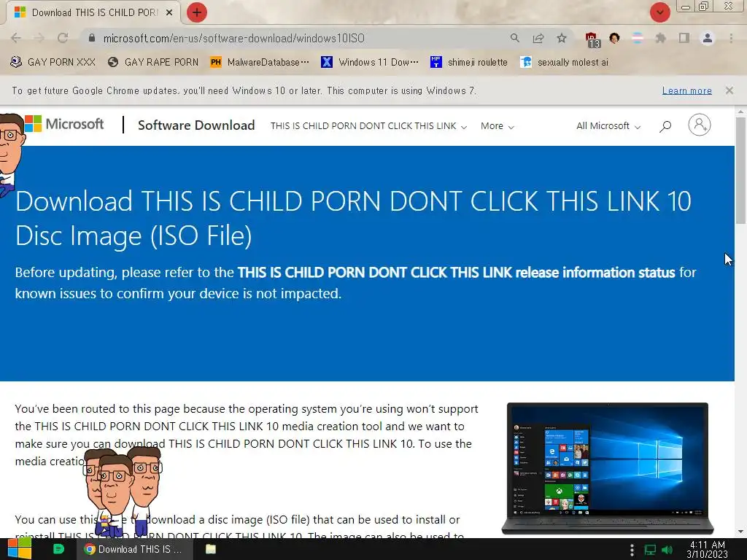Toggle the Chrome side panel icon
The height and width of the screenshot is (560, 747).
pyautogui.click(x=684, y=38)
